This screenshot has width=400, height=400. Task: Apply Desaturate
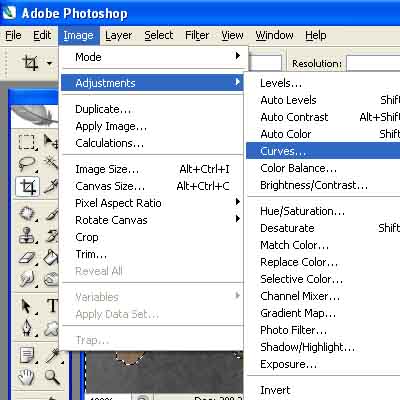point(323,228)
